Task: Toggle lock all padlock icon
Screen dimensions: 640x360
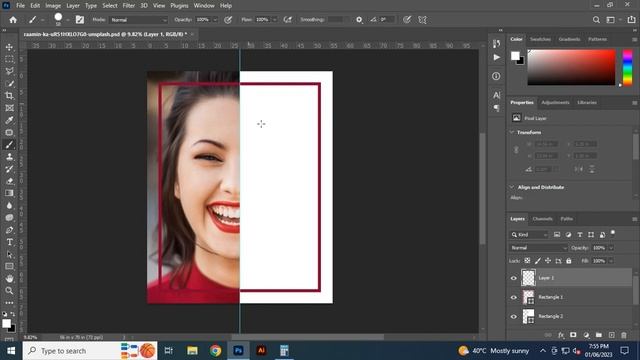Action: pos(569,261)
